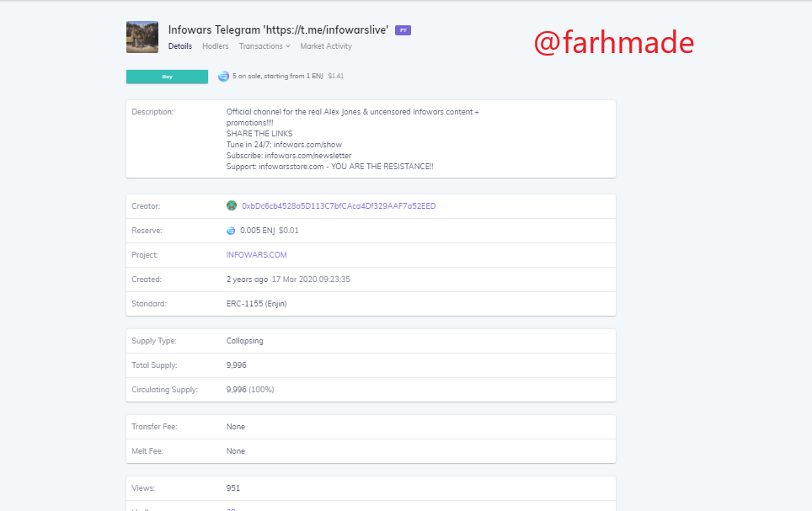Screen dimensions: 812x511
Task: Open the creator wallet address link
Action: click(339, 206)
